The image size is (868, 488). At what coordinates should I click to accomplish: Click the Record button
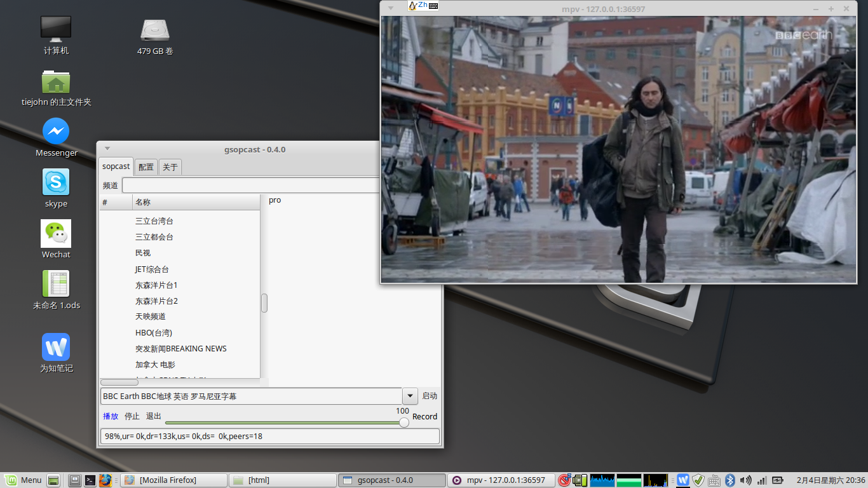click(x=424, y=417)
